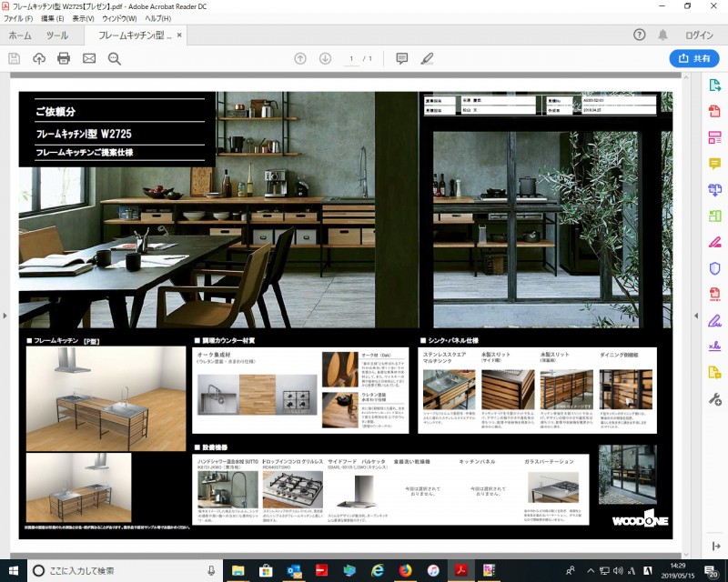Close the フレームキッチンI型 document tab
The height and width of the screenshot is (582, 728).
point(180,35)
